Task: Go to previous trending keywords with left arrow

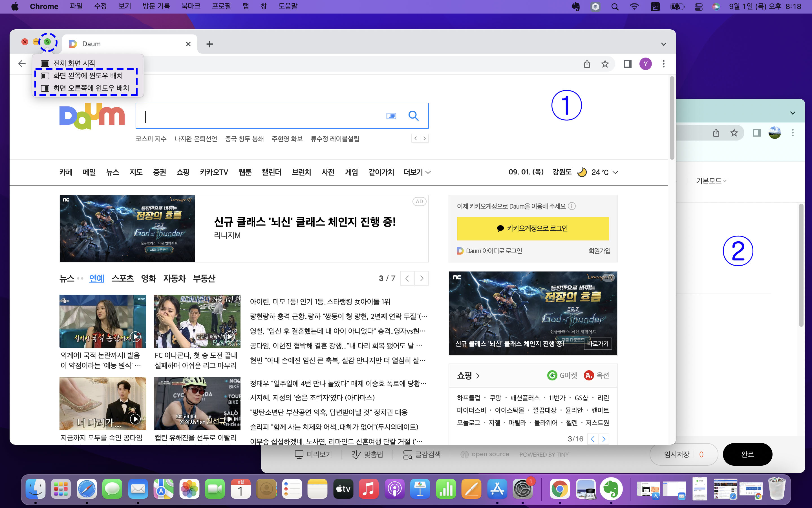Action: coord(416,138)
